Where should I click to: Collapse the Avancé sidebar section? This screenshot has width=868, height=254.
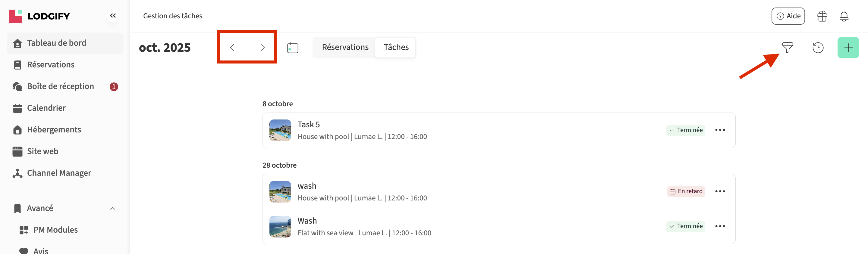pyautogui.click(x=112, y=208)
